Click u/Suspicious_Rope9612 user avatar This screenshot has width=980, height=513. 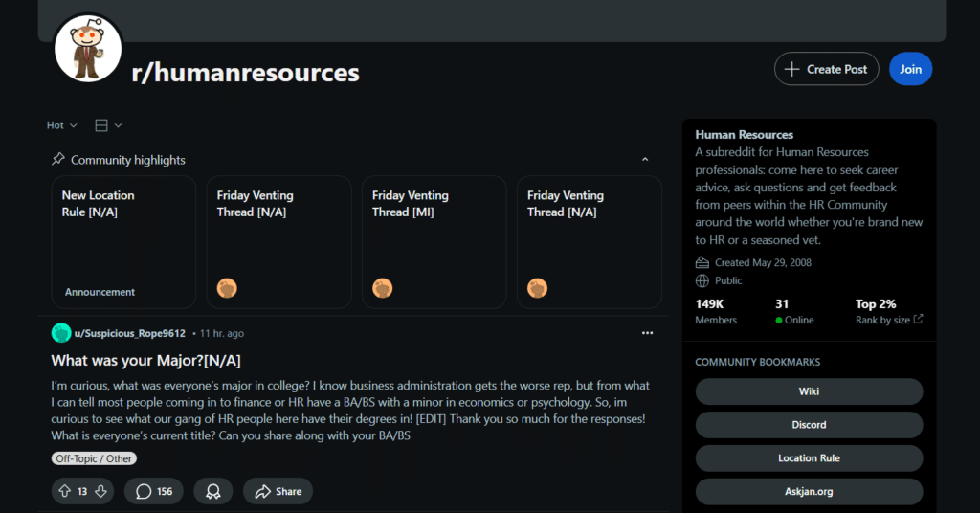click(61, 333)
